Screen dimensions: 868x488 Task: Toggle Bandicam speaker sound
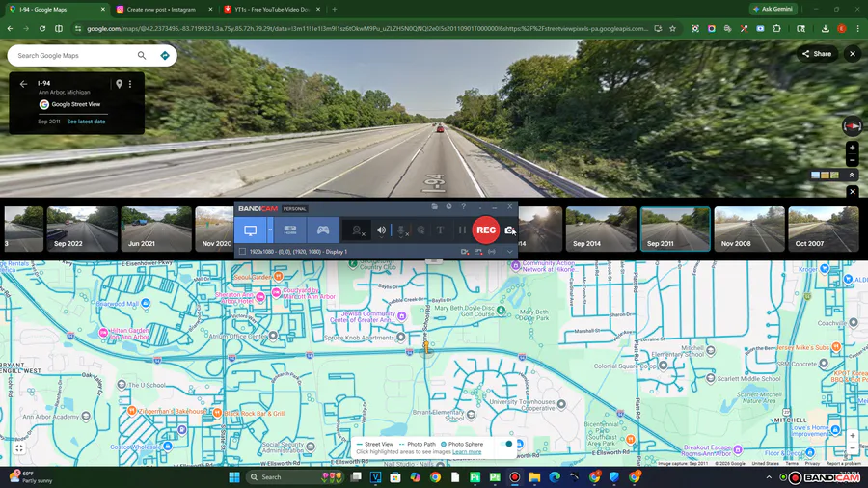pos(381,230)
